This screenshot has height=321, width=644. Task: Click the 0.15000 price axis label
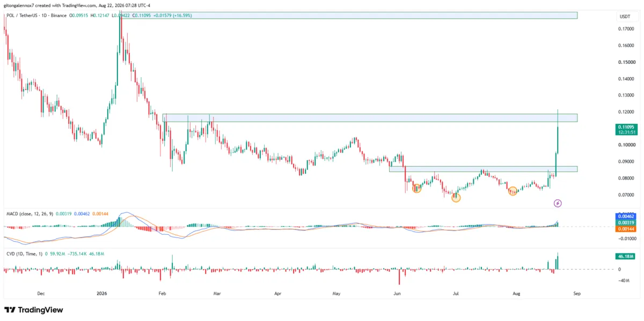pyautogui.click(x=627, y=62)
